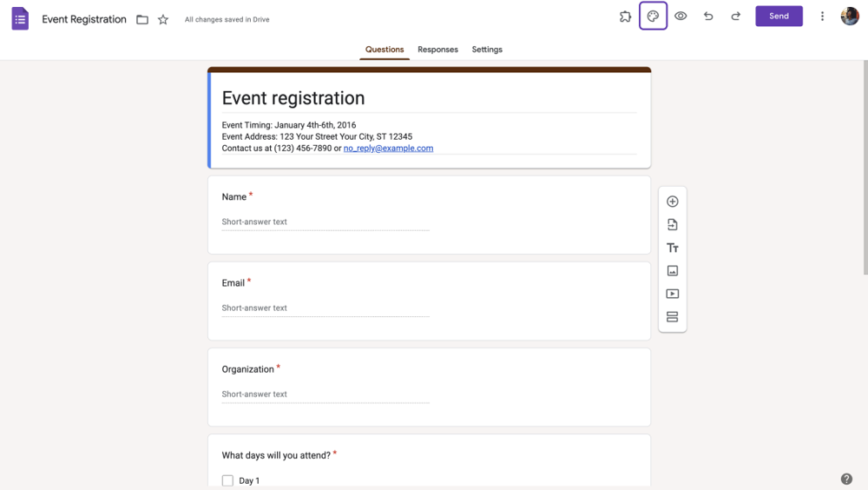The width and height of the screenshot is (868, 490).
Task: Open the Customize theme palette
Action: [x=653, y=17]
